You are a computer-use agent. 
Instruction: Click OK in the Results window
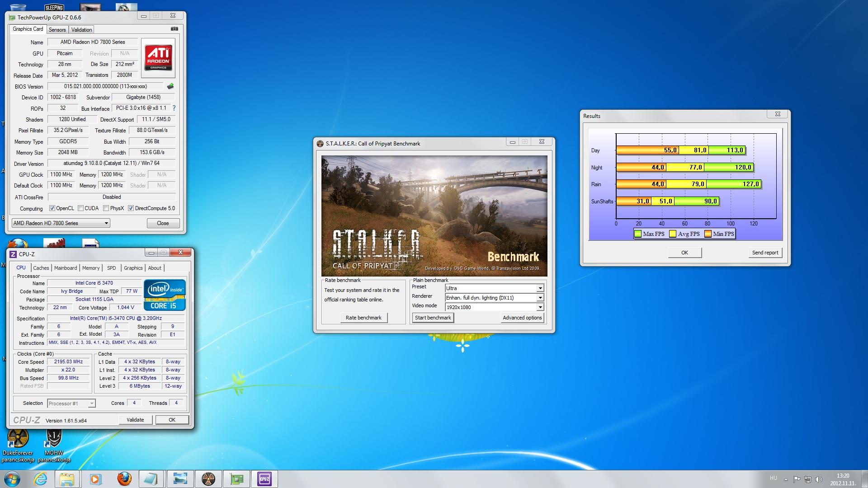pos(684,253)
